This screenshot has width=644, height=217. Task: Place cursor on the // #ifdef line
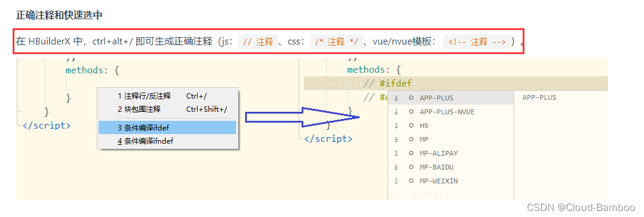click(456, 84)
